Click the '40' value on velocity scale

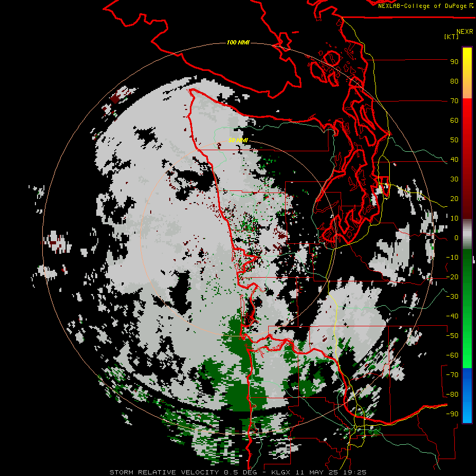(454, 160)
